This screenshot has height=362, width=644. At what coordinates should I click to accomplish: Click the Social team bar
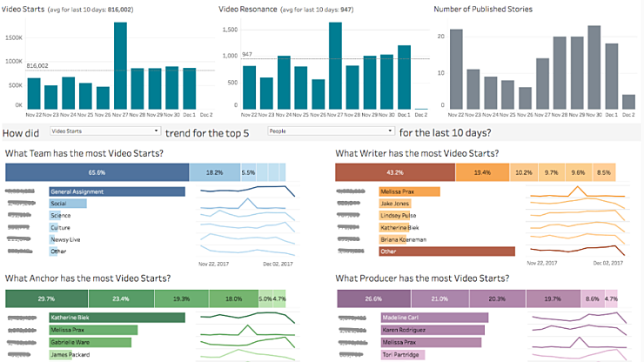click(x=67, y=204)
